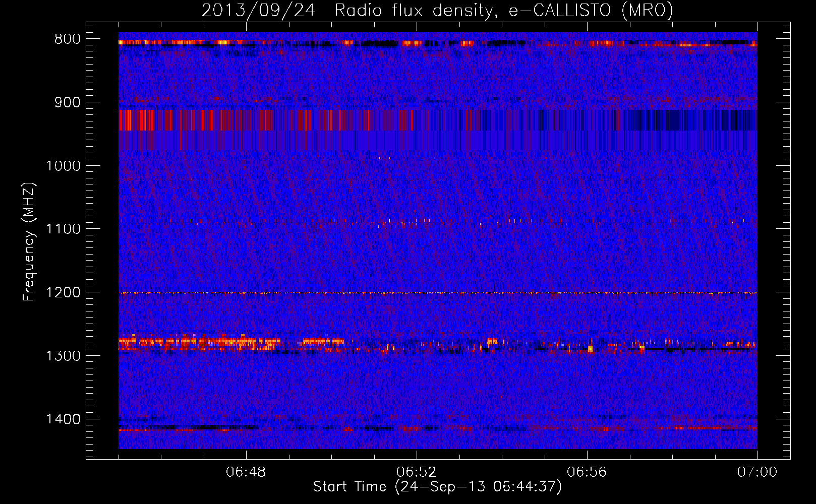Viewport: 816px width, 504px height.
Task: Click the thin interference line at 1200 MHz
Action: tap(438, 293)
